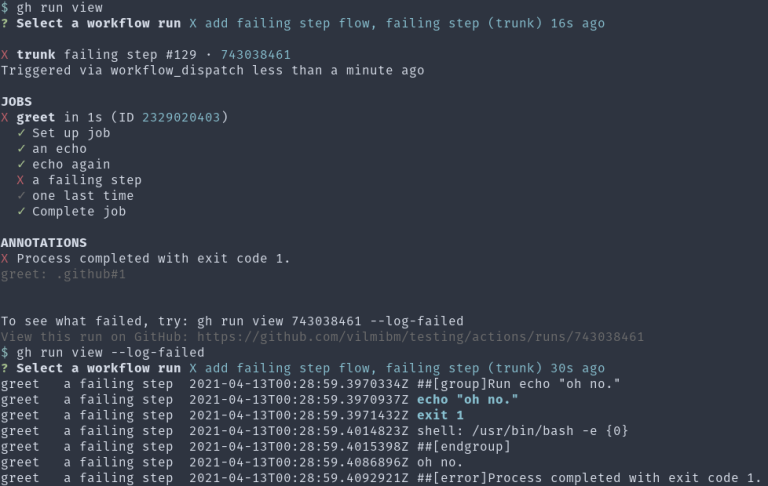This screenshot has width=768, height=486.
Task: Click the red X beside the "Process completed" annotation
Action: [5, 259]
